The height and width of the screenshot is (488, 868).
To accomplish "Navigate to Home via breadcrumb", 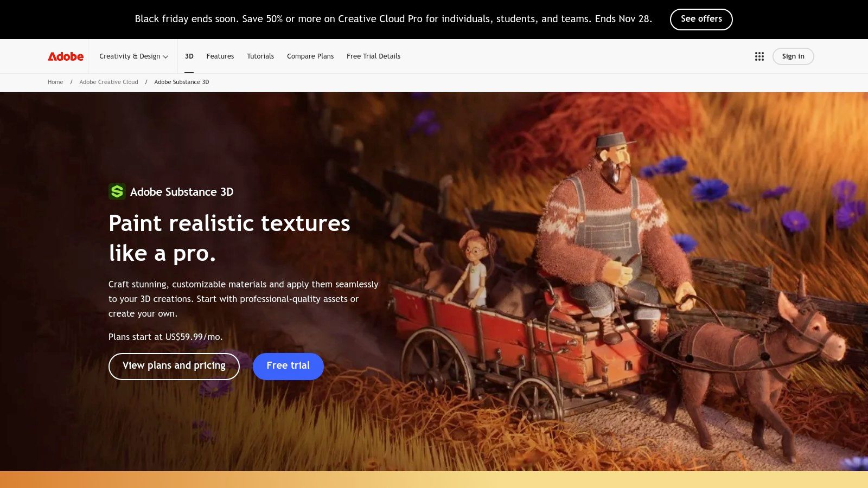I will click(x=55, y=82).
